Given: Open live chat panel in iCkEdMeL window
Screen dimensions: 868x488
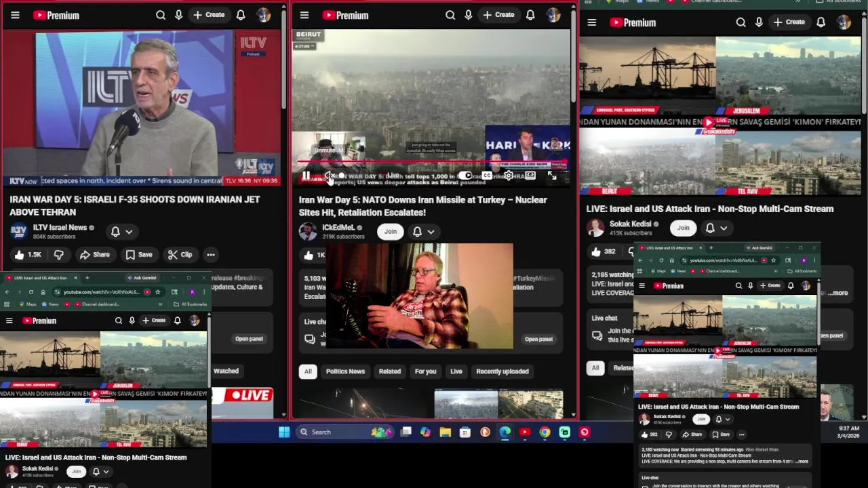Looking at the screenshot, I should tap(538, 339).
